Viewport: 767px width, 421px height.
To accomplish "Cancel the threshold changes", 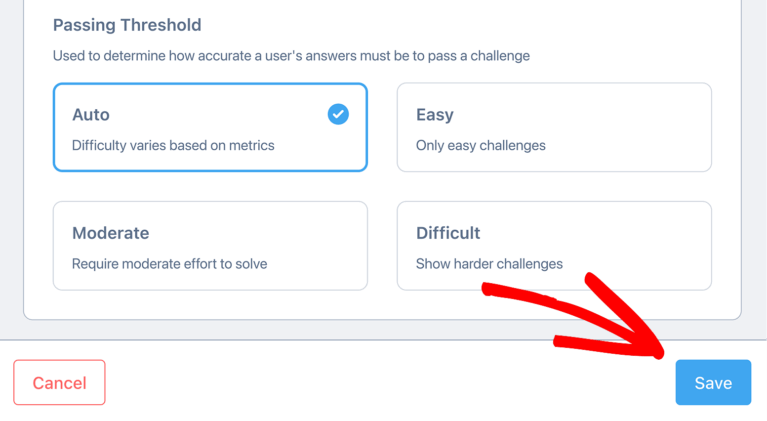I will 59,382.
